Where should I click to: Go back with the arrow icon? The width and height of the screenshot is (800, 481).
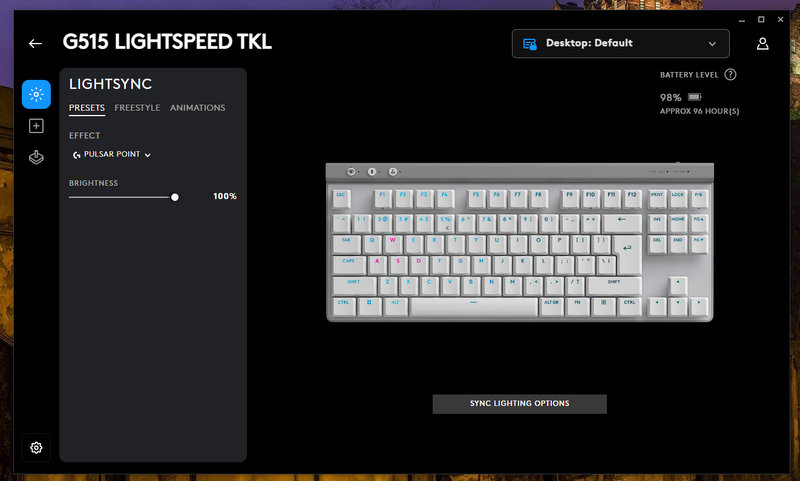pos(35,43)
